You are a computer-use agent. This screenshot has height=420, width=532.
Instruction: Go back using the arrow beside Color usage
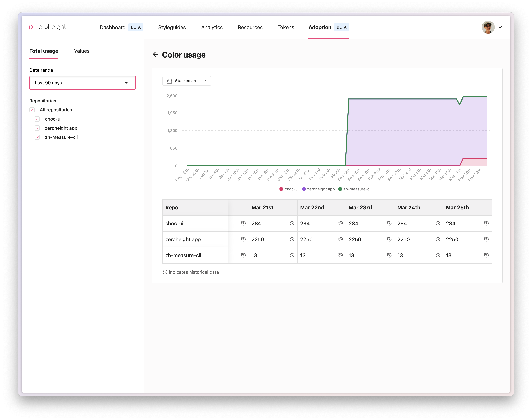(155, 54)
